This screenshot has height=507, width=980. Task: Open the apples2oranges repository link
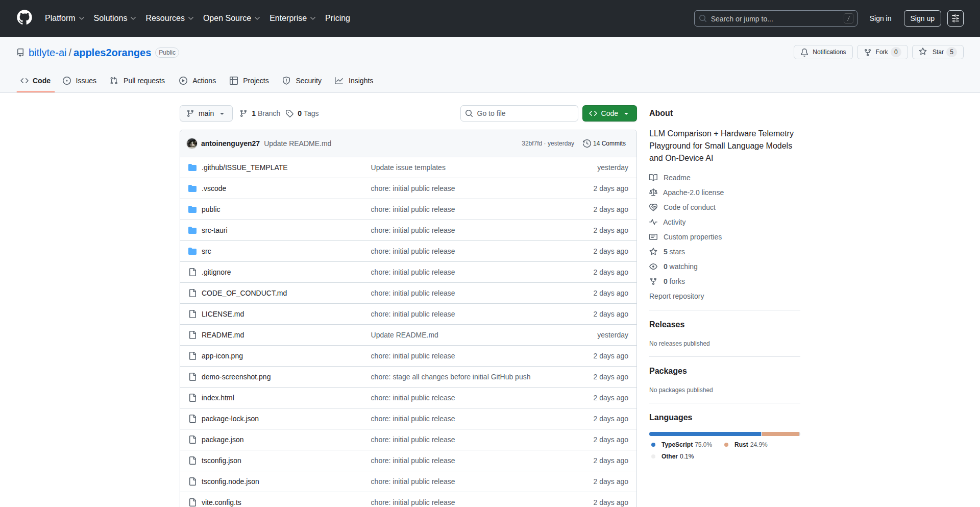coord(112,53)
